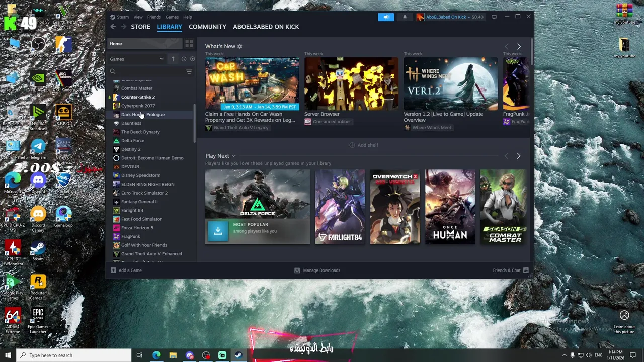
Task: Open the Once Human game card
Action: click(x=450, y=207)
